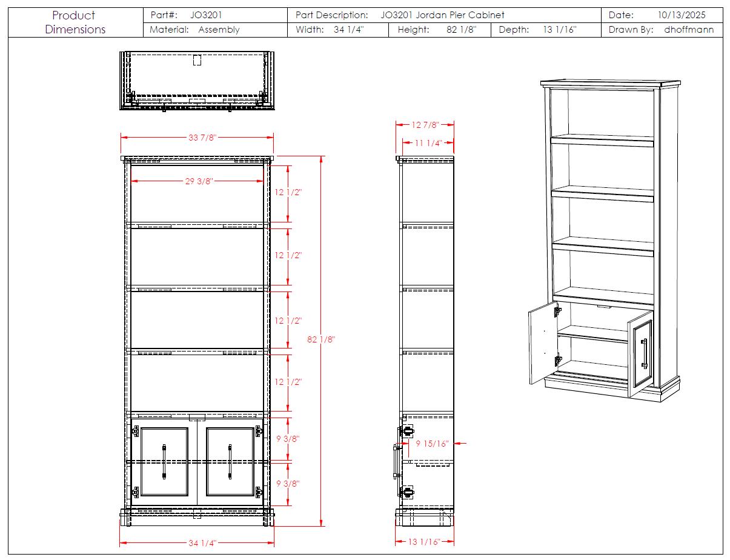The image size is (730, 560).
Task: Click the 13 1/16" dimension below side view
Action: pos(425,542)
